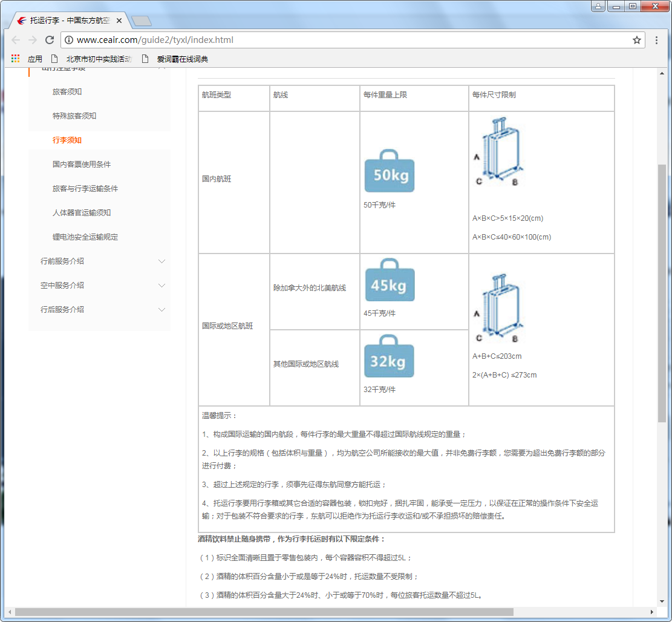The height and width of the screenshot is (622, 672).
Task: Open a new tab button
Action: [141, 21]
